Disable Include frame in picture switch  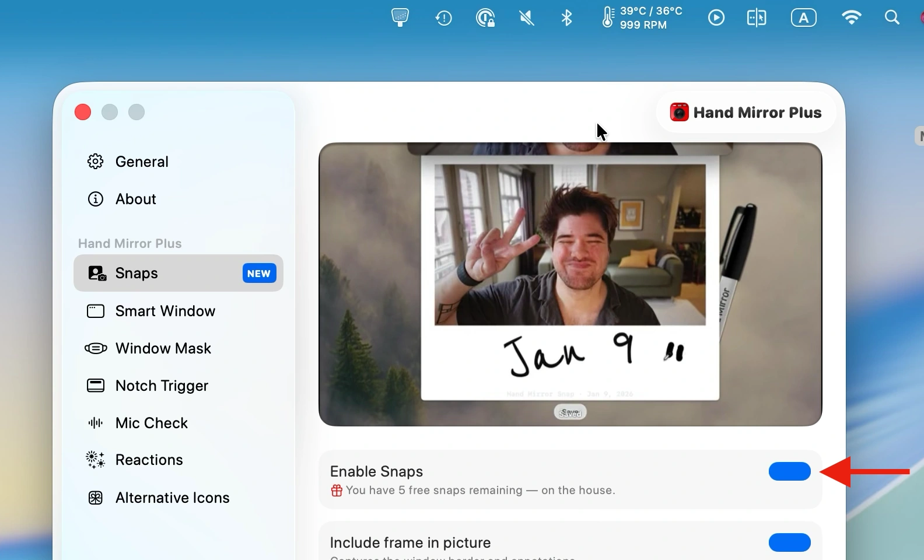[789, 542]
